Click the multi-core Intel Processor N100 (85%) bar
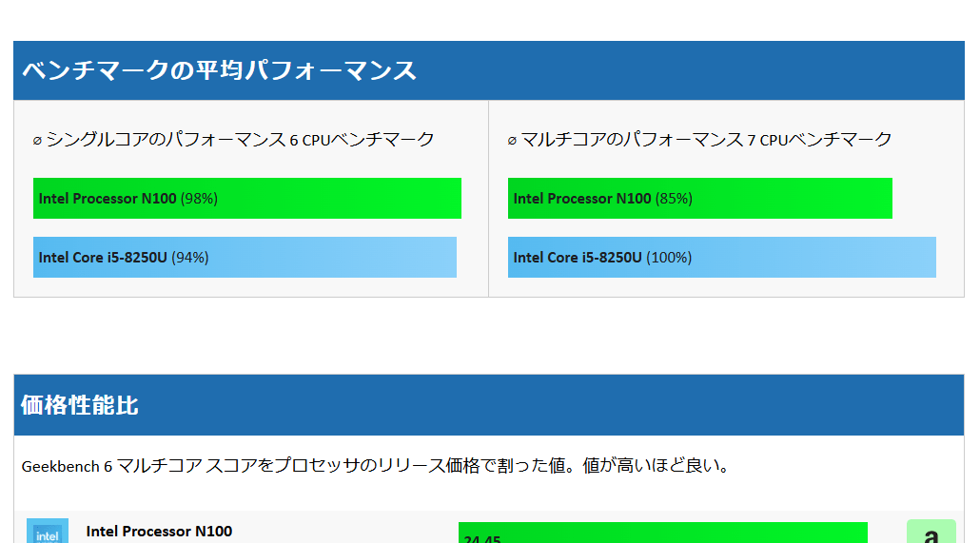The width and height of the screenshot is (980, 543). point(700,198)
